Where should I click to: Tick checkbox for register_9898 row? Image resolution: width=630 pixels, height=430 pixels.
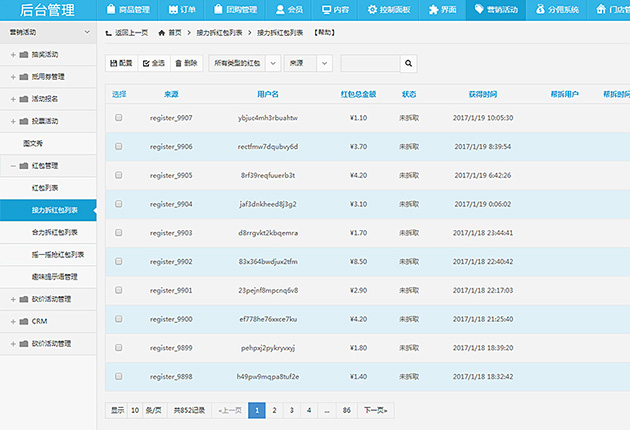(x=119, y=376)
